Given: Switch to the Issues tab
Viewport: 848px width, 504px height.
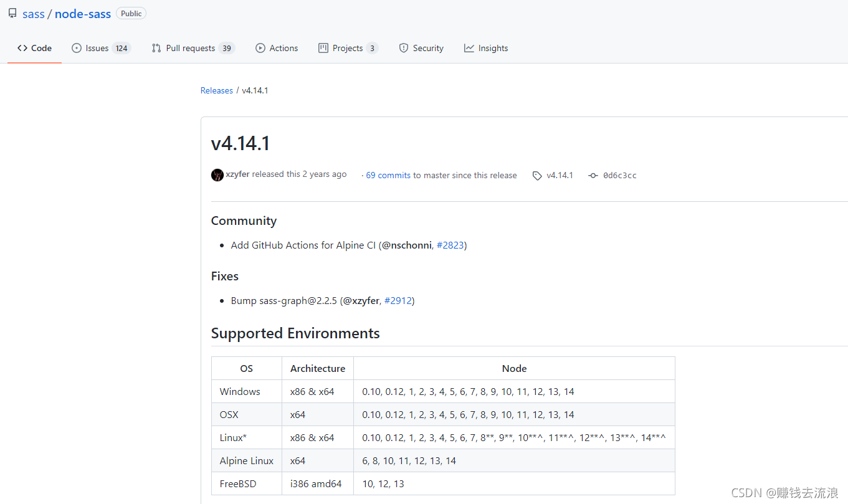Looking at the screenshot, I should tap(101, 48).
